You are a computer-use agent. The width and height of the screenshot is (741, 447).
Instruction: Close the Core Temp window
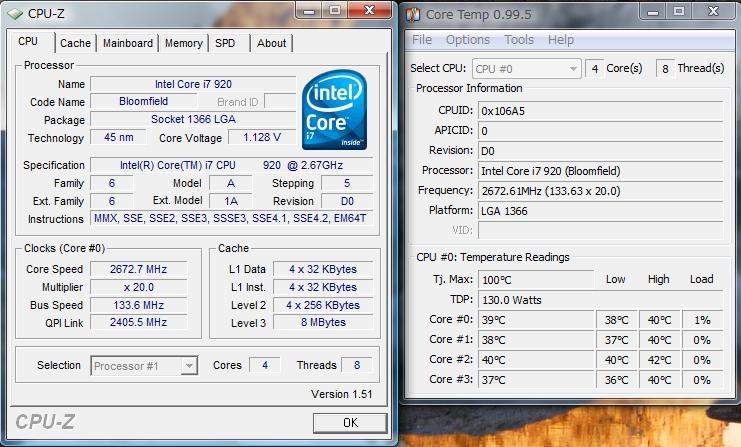[714, 11]
